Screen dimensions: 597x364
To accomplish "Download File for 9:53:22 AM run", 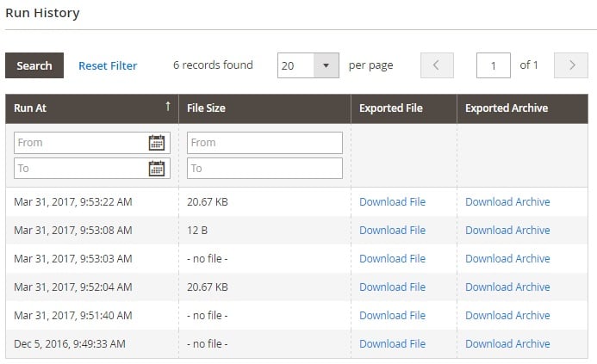I will (392, 201).
